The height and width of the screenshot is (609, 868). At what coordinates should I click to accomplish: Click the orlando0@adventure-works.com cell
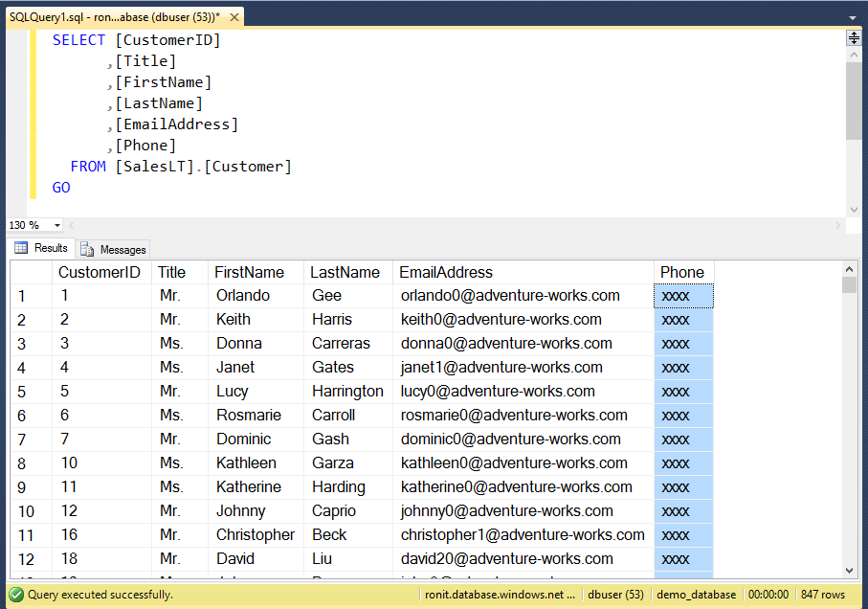(x=510, y=296)
